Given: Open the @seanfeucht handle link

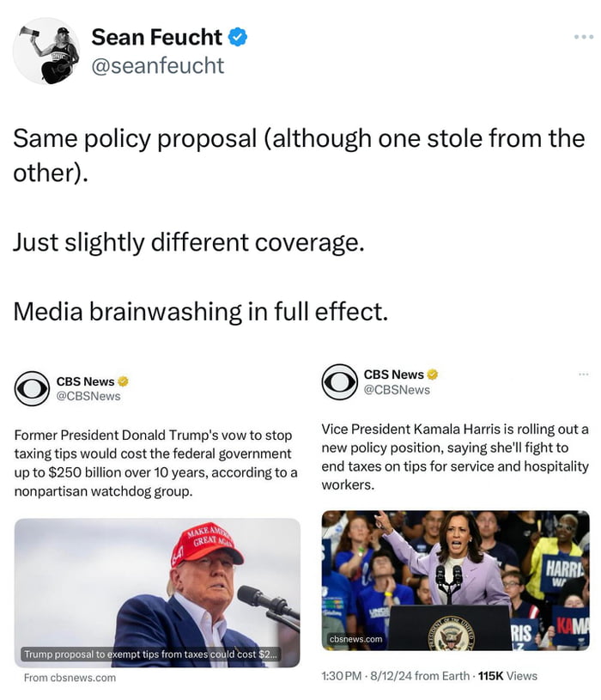Looking at the screenshot, I should point(157,65).
